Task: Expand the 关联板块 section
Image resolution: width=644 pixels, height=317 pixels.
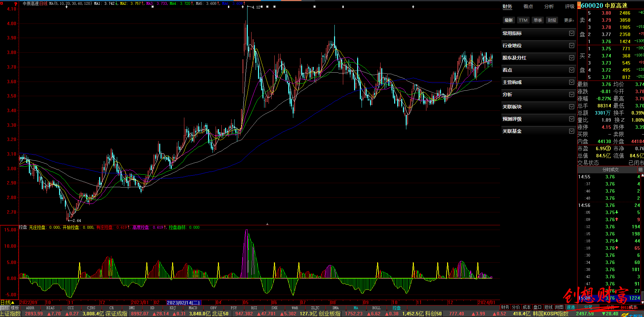Action: coord(538,107)
